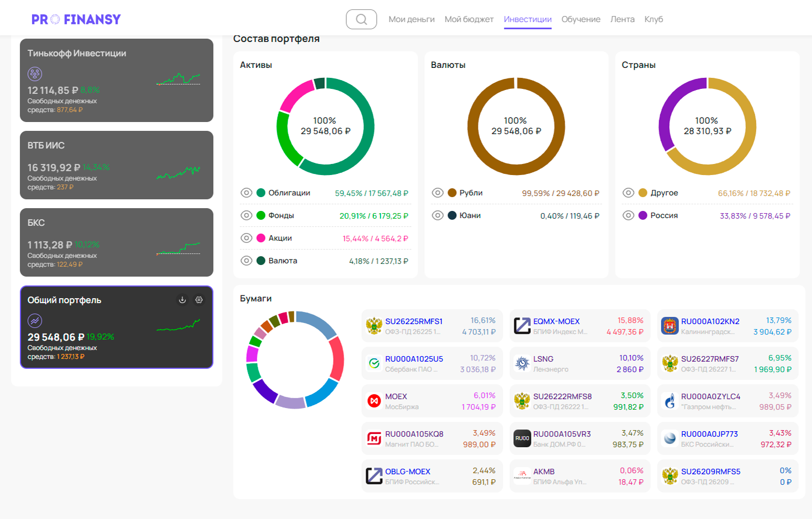Viewport: 812px width, 519px height.
Task: Click the AKMB ticker text
Action: tap(544, 472)
